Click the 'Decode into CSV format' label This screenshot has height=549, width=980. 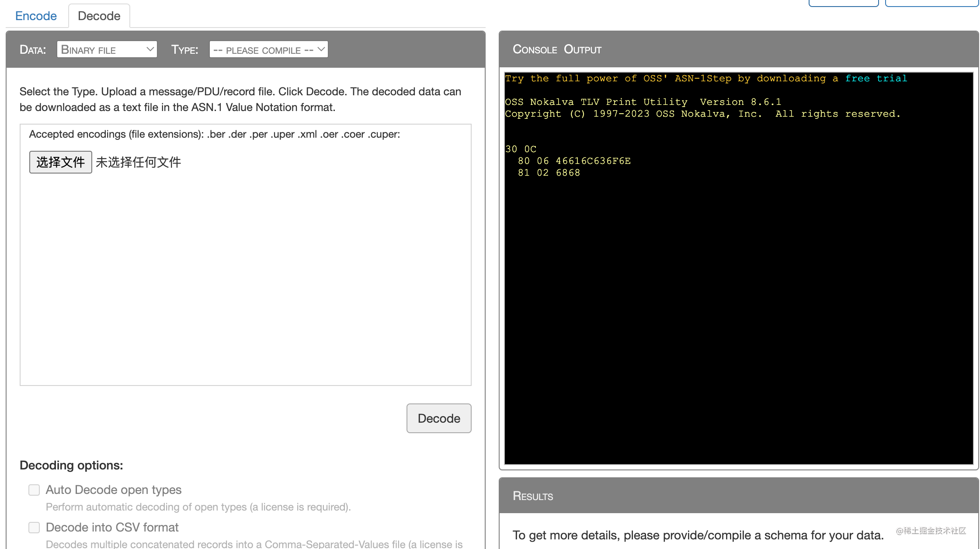coord(112,527)
